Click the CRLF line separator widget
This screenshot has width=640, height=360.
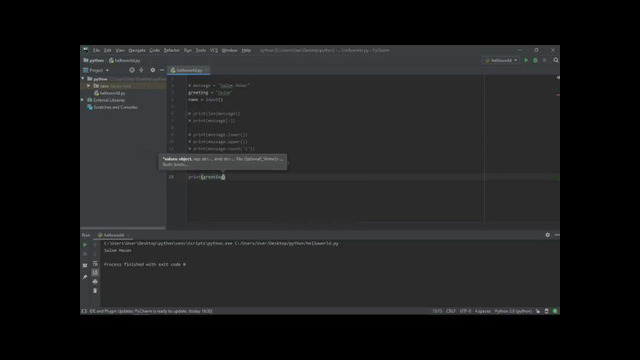coord(451,311)
